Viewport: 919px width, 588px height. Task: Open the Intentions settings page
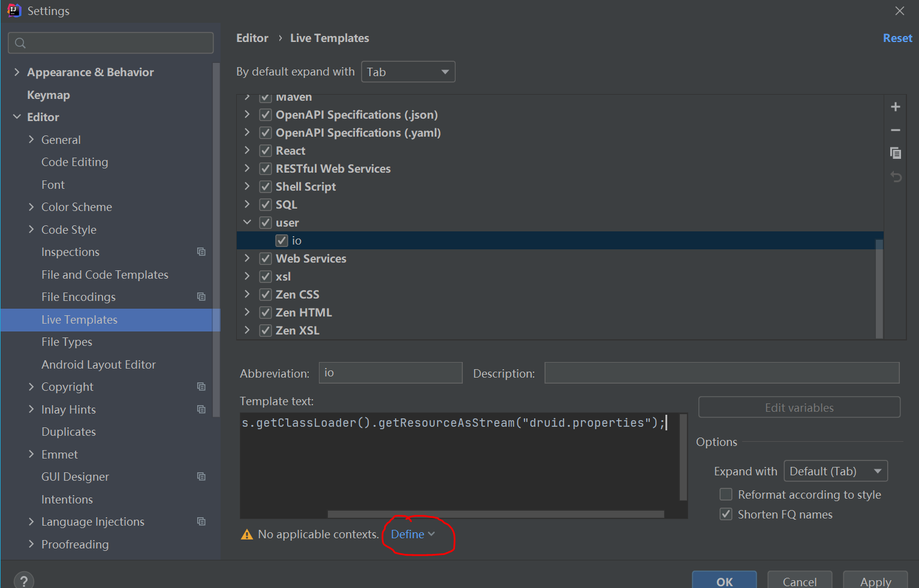(x=67, y=499)
